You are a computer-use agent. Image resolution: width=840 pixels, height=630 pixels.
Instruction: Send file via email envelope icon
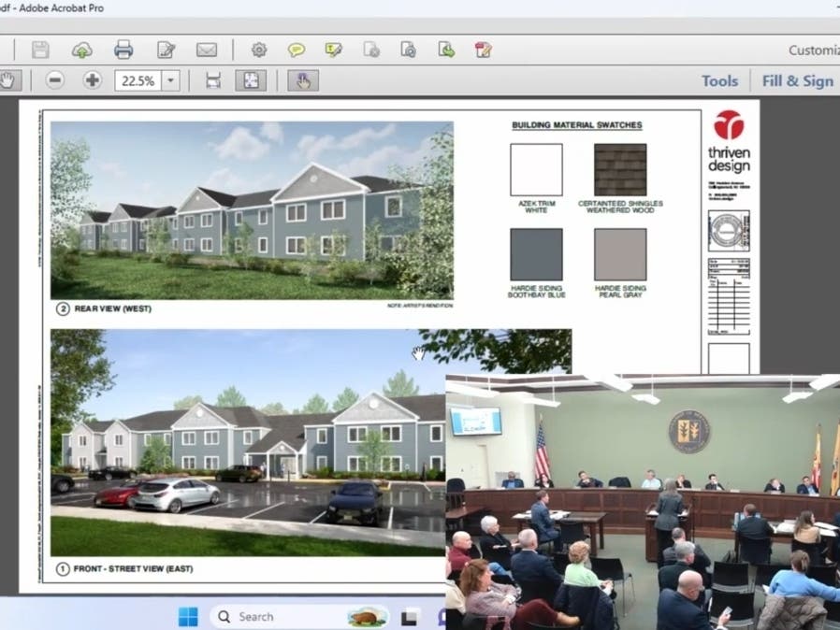click(207, 50)
